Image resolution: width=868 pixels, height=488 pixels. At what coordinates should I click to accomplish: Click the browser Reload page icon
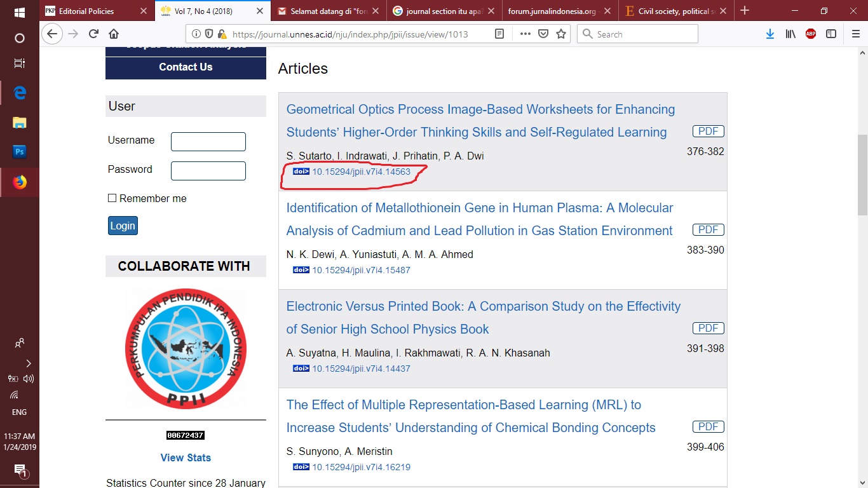click(93, 34)
